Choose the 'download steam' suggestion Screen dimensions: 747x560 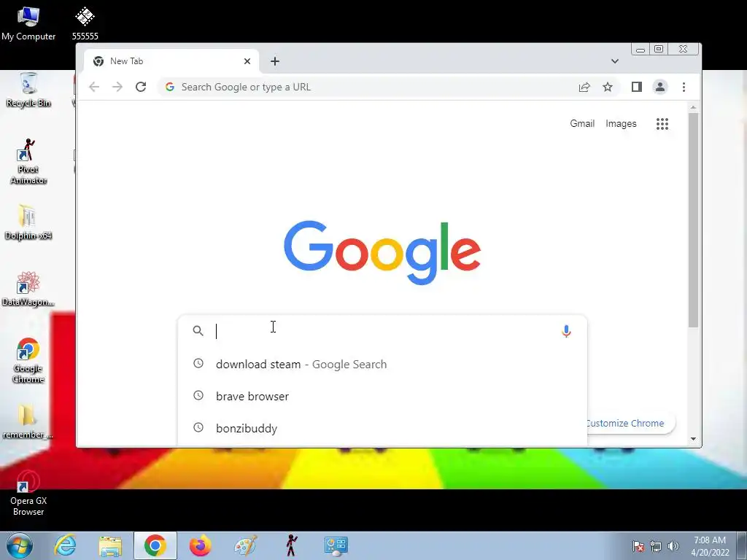pos(382,365)
